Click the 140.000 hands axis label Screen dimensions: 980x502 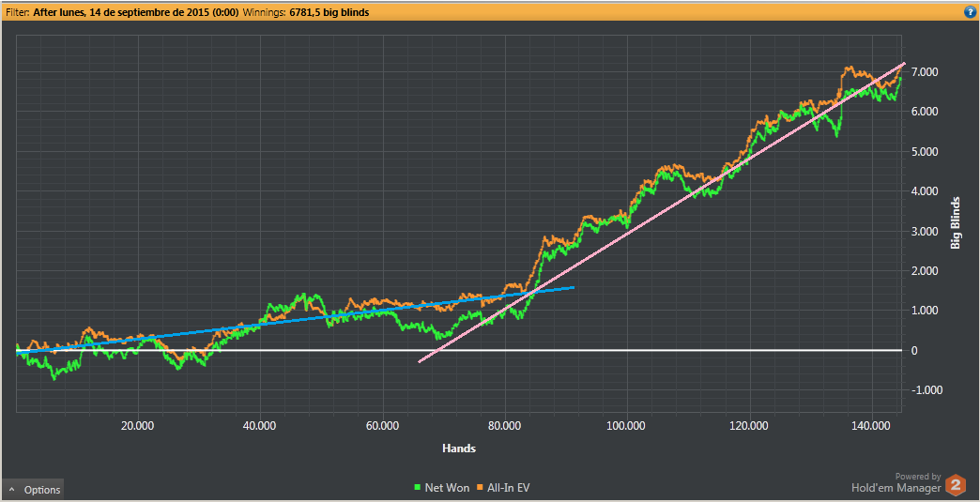point(871,425)
